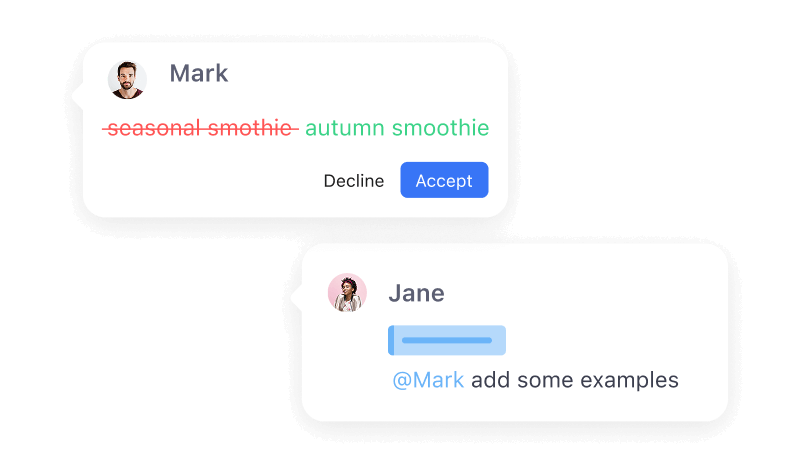The height and width of the screenshot is (476, 792).
Task: Select the blue highlighted text snippet in Jane's comment
Action: point(449,340)
